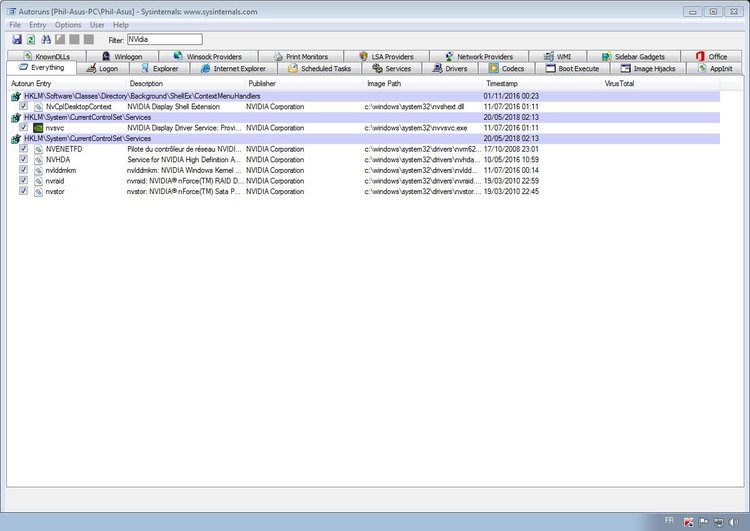Viewport: 750px width, 531px height.
Task: Click the Filter text field
Action: tap(165, 39)
